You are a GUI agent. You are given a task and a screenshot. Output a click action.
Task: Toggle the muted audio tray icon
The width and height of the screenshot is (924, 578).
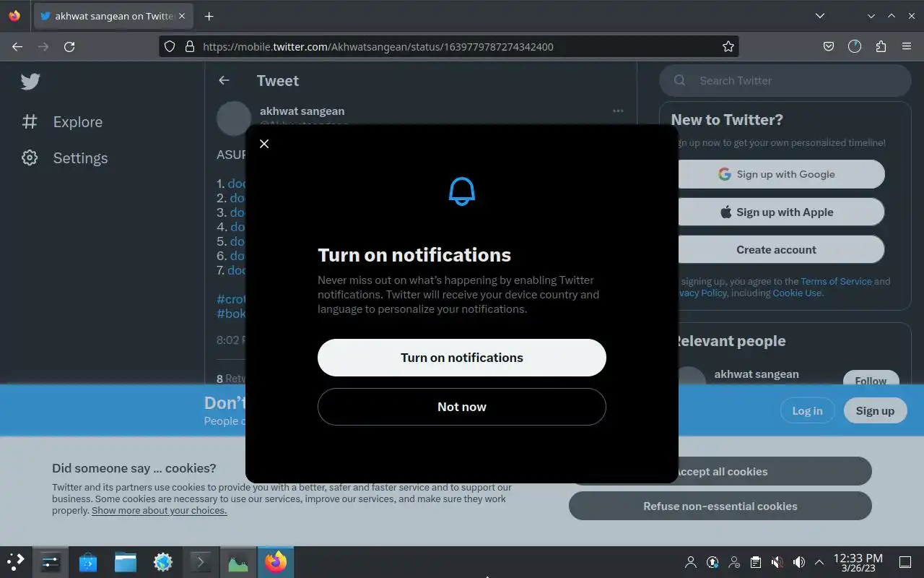(x=777, y=562)
